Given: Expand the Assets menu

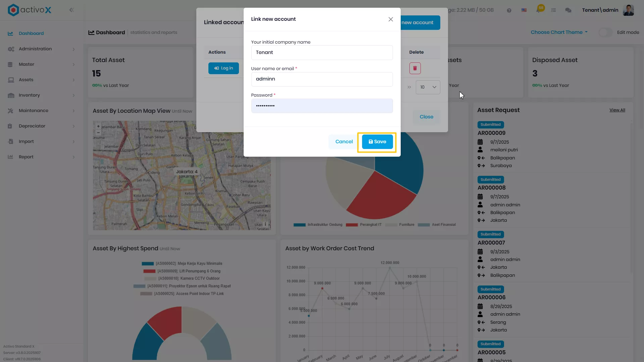Looking at the screenshot, I should click(x=73, y=80).
